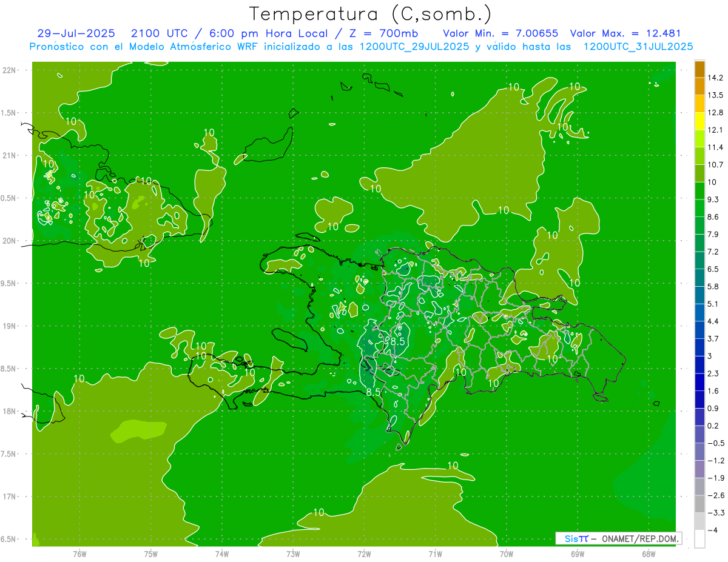The width and height of the screenshot is (728, 562).
Task: Select 'Valor Min. = 7.00655' text
Action: coord(500,33)
